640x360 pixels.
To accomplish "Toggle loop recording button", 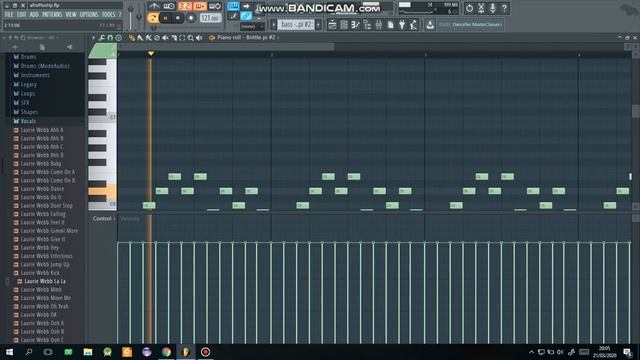I will [215, 6].
